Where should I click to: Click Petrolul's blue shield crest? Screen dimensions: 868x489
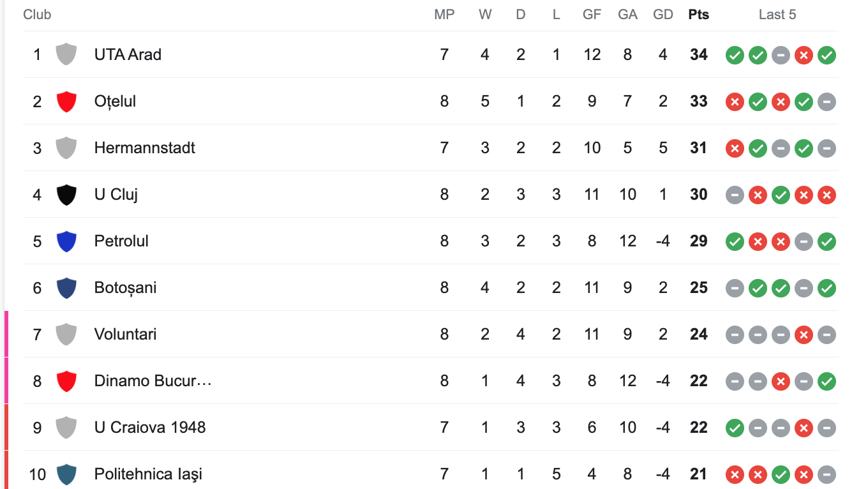point(66,241)
